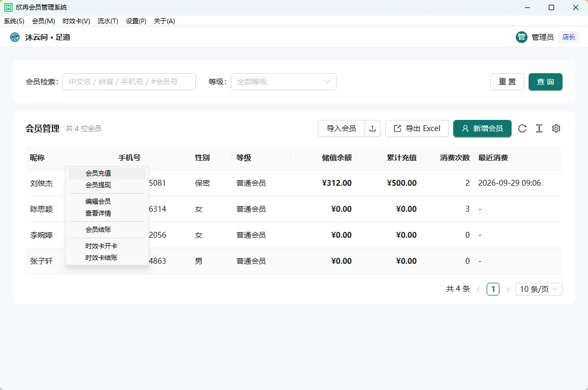The height and width of the screenshot is (390, 588).
Task: Click 男 gender cell in 张子轩 row
Action: point(199,261)
